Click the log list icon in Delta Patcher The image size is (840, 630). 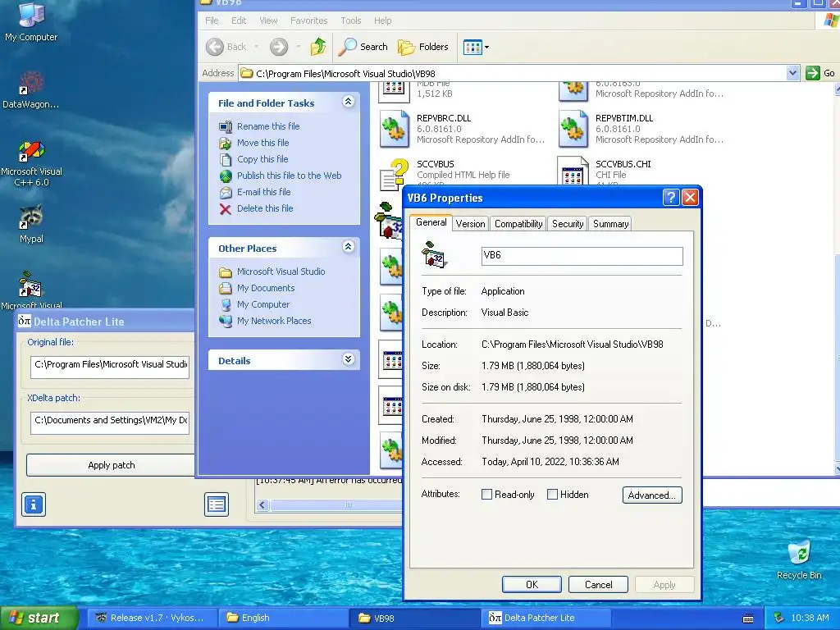click(217, 504)
